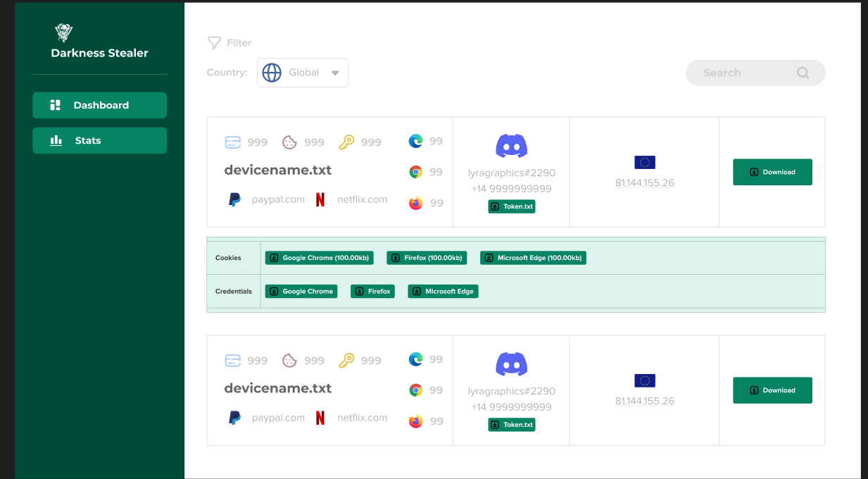This screenshot has width=868, height=479.
Task: Click the Microsoft Edge icon in the bottom device card
Action: click(416, 359)
